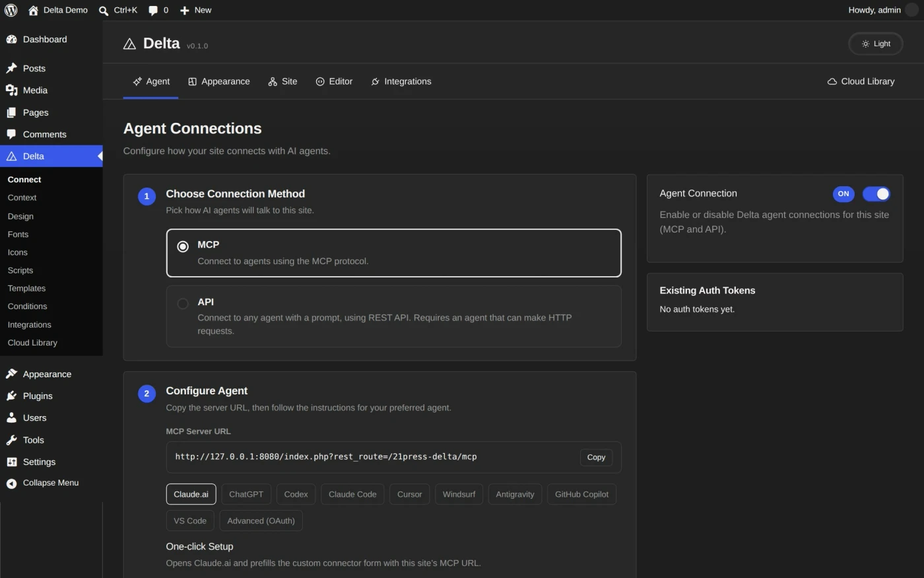This screenshot has height=578, width=924.
Task: Click the No auth tokens yet text
Action: [697, 309]
